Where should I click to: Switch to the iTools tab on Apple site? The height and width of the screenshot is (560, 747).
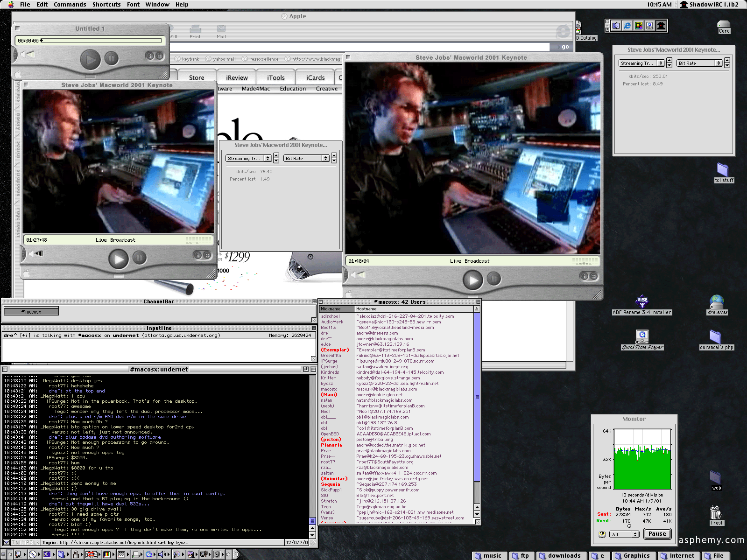pos(275,78)
